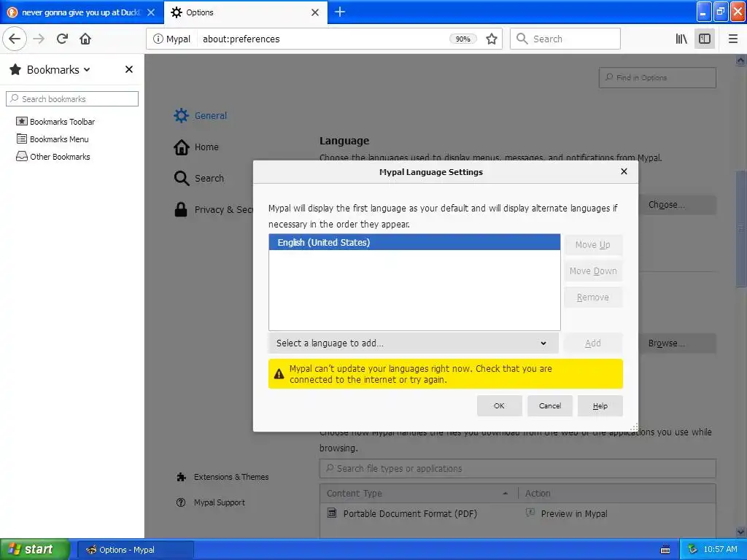Close the never gonna give you up tab
This screenshot has height=560, width=747.
(x=151, y=12)
